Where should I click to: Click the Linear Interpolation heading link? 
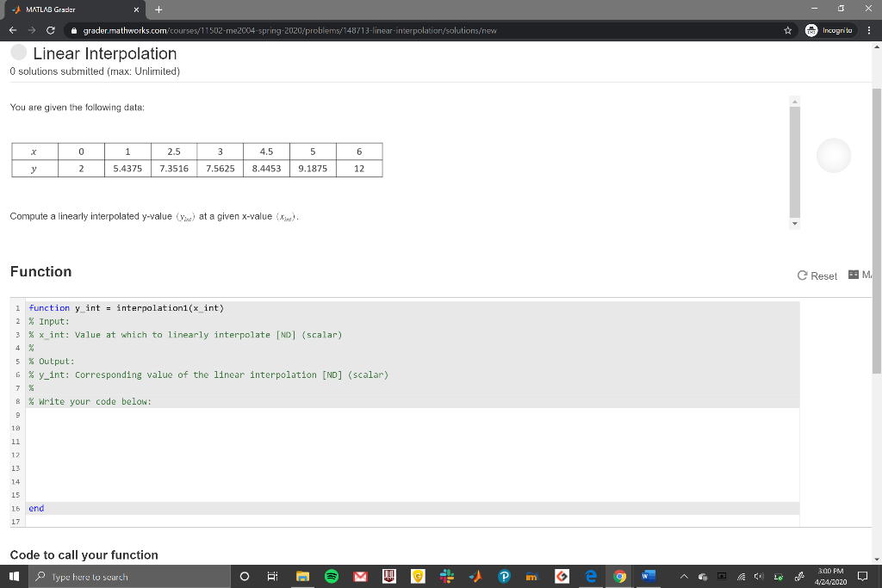point(103,53)
